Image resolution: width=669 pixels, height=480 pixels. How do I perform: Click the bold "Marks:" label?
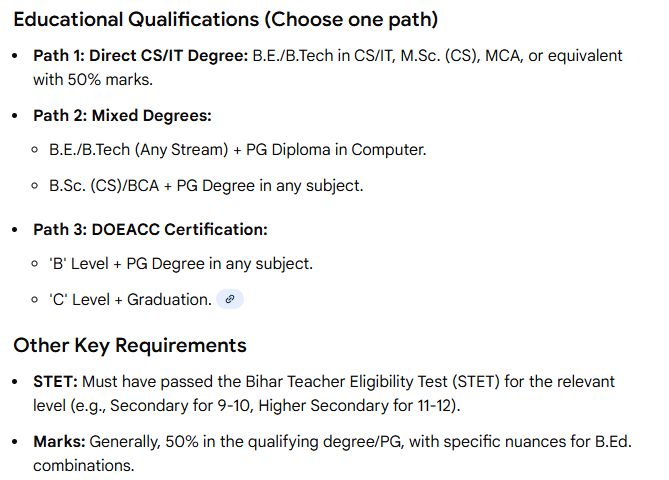pyautogui.click(x=59, y=442)
